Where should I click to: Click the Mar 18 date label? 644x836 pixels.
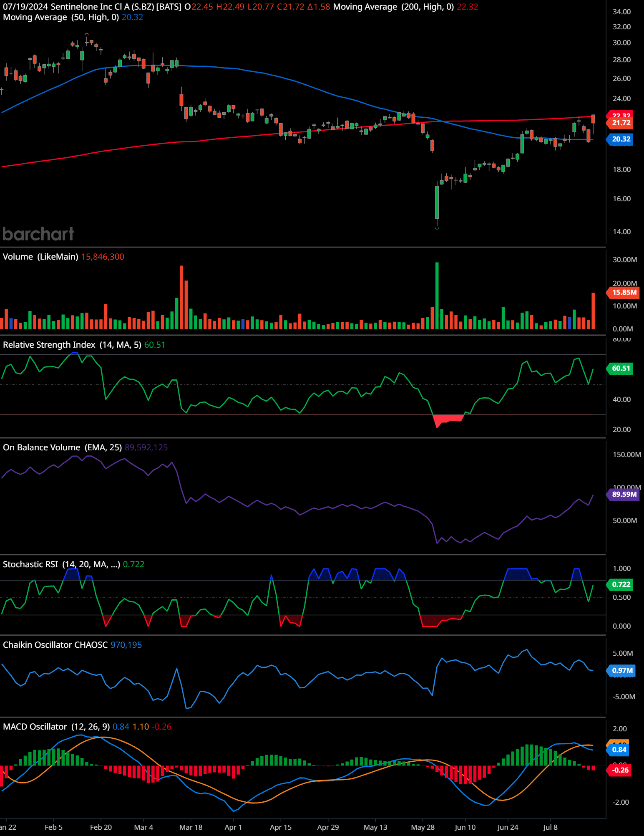point(191,827)
